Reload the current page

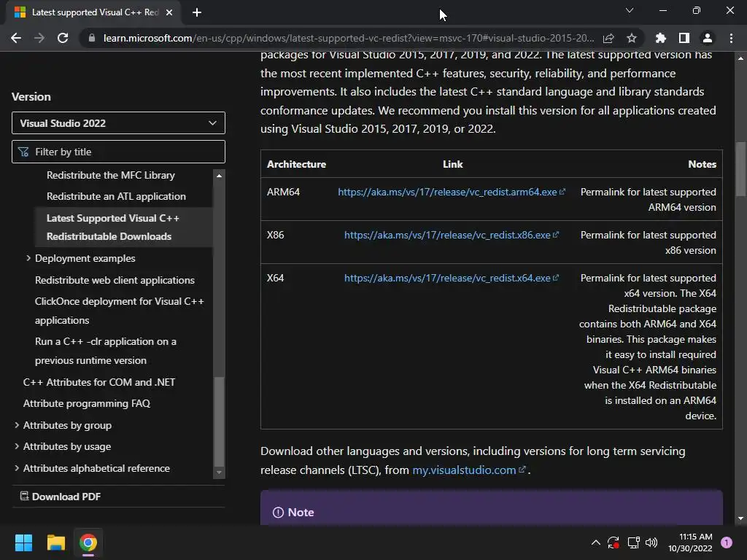click(x=63, y=38)
